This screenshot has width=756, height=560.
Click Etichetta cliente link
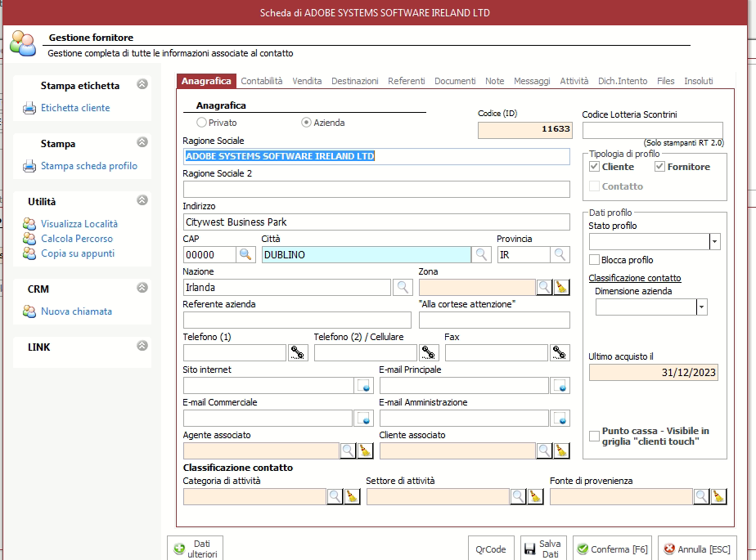[x=75, y=108]
